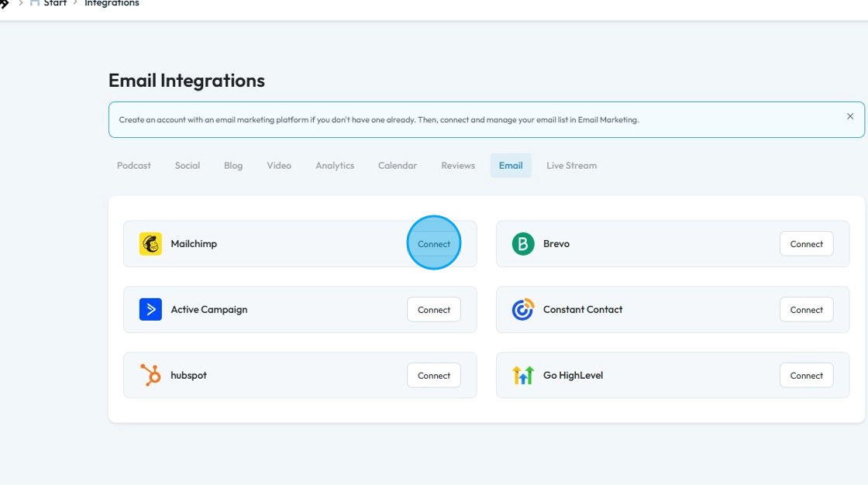Select the Email tab
868x485 pixels.
[x=511, y=166]
